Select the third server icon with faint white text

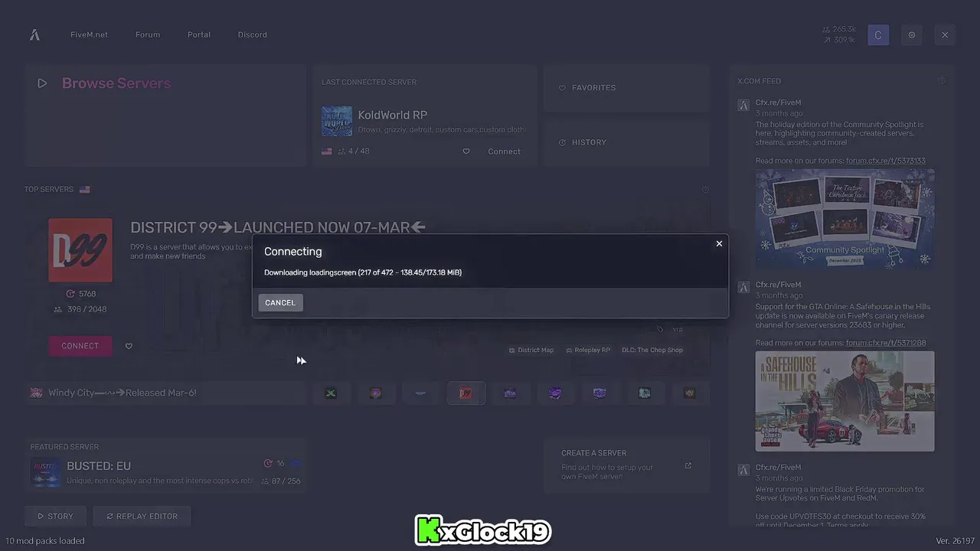coord(420,393)
